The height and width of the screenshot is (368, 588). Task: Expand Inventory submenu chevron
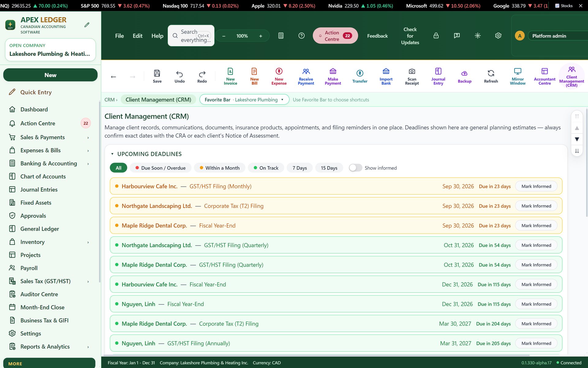pyautogui.click(x=88, y=242)
